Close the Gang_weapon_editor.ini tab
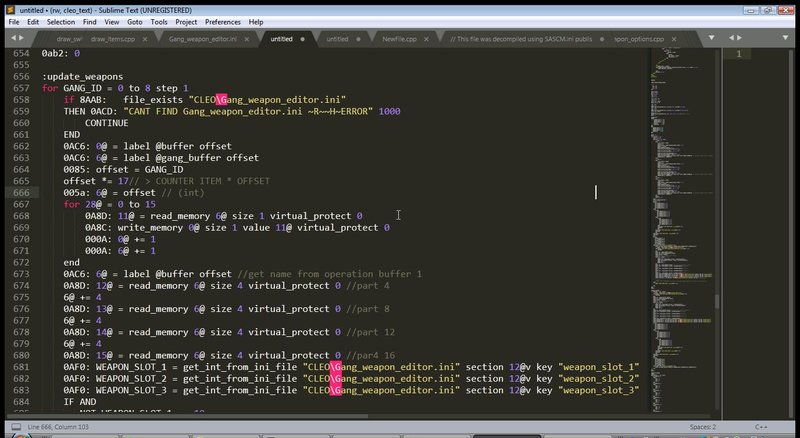This screenshot has height=438, width=800. pos(247,39)
